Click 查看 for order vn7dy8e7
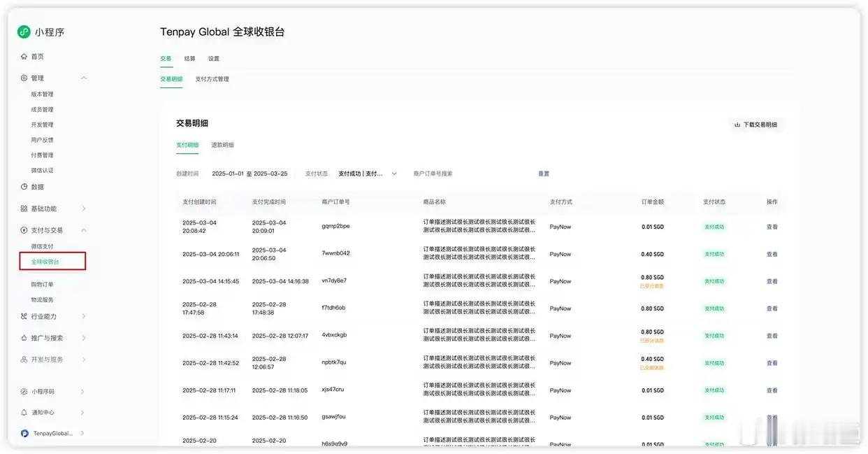Screen dimensions: 868x454 pyautogui.click(x=772, y=281)
